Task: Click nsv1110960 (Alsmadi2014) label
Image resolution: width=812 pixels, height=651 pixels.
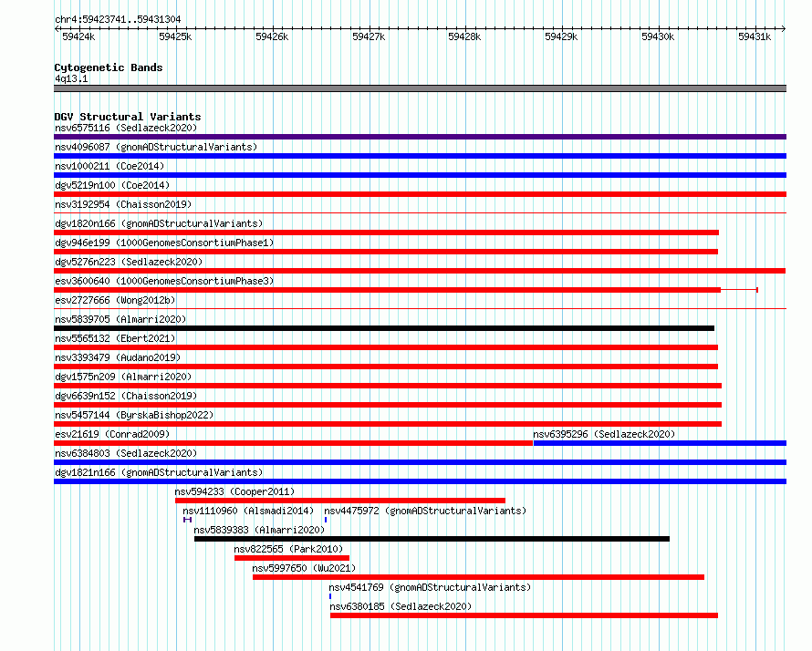Action: pyautogui.click(x=248, y=511)
